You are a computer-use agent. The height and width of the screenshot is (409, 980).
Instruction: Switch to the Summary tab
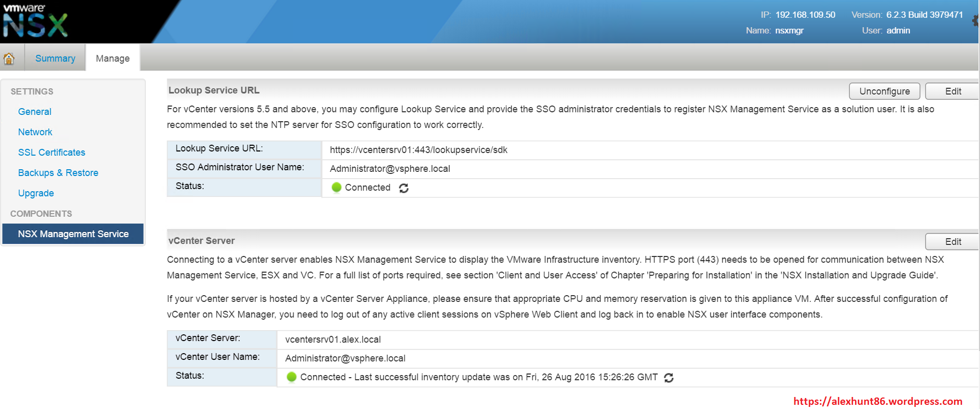pos(55,59)
